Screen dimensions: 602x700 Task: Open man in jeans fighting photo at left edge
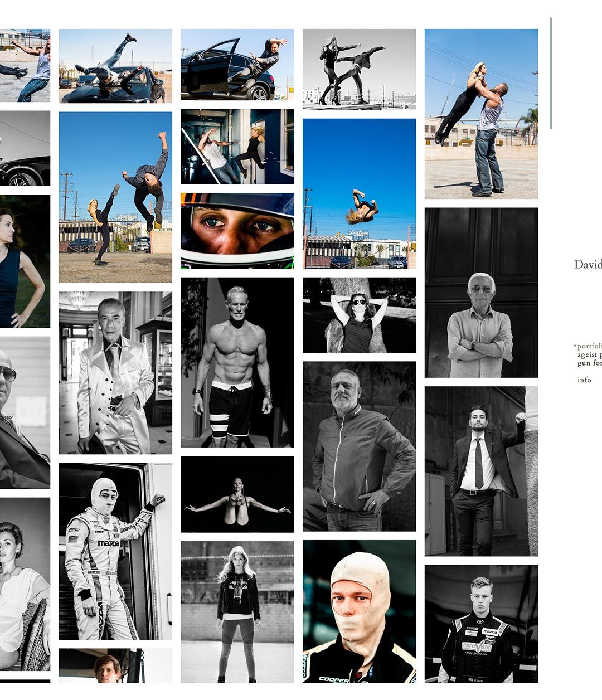25,65
